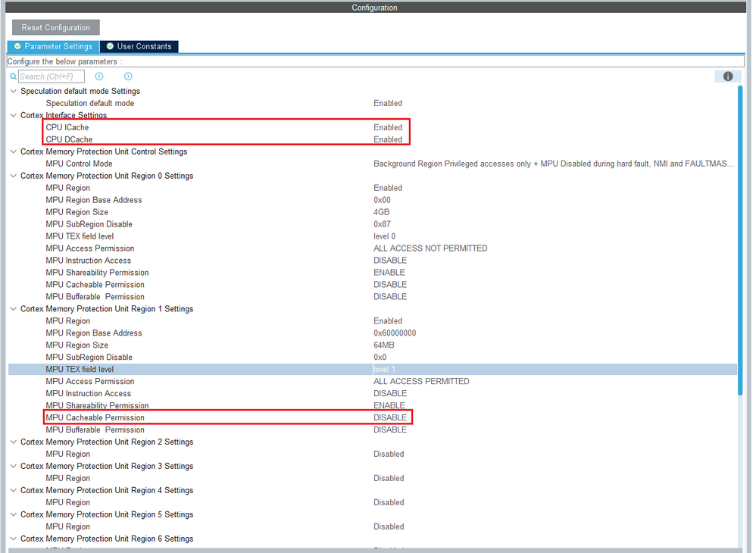Click Region 0 MPU Shareability Permission row
Screen dimensions: 756x553
tap(372, 273)
